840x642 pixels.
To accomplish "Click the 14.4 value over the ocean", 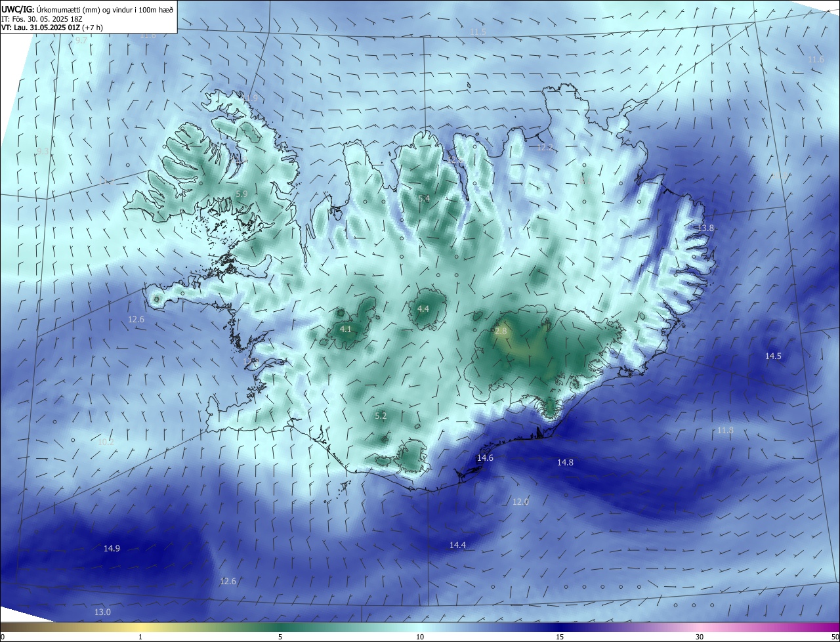I will (457, 545).
